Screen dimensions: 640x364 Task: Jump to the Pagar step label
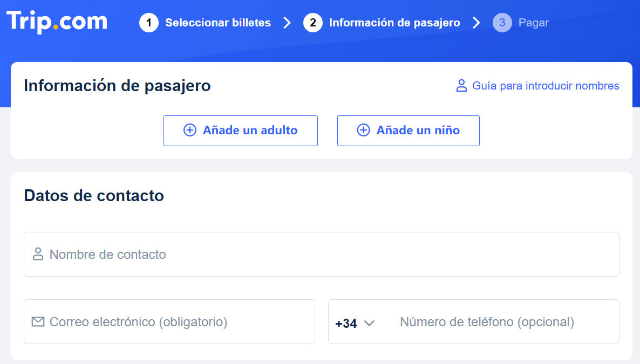pyautogui.click(x=533, y=23)
